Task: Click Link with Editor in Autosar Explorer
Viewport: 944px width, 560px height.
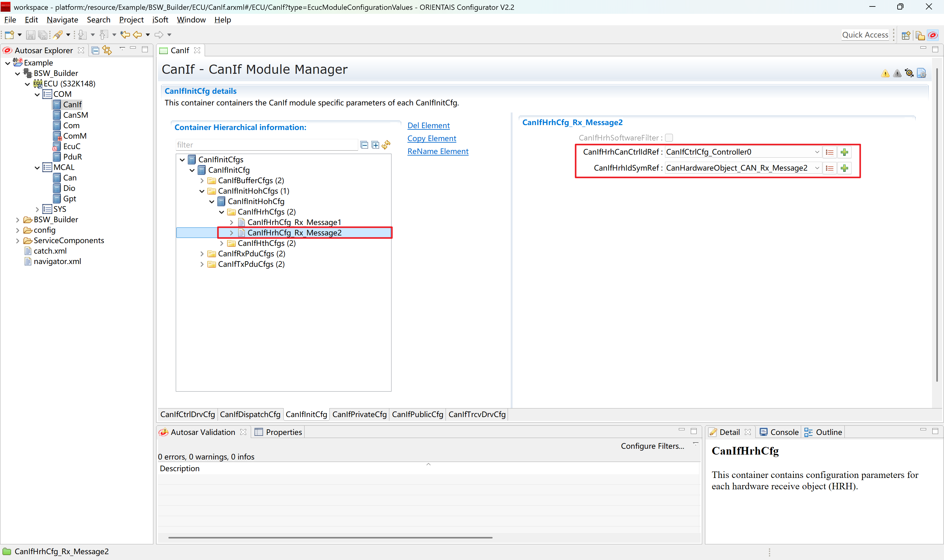Action: (x=107, y=50)
